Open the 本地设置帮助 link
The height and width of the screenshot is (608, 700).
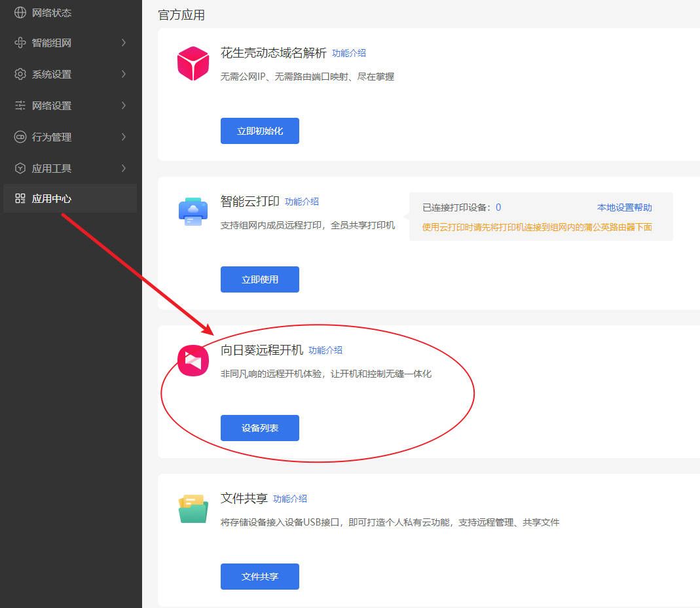625,207
